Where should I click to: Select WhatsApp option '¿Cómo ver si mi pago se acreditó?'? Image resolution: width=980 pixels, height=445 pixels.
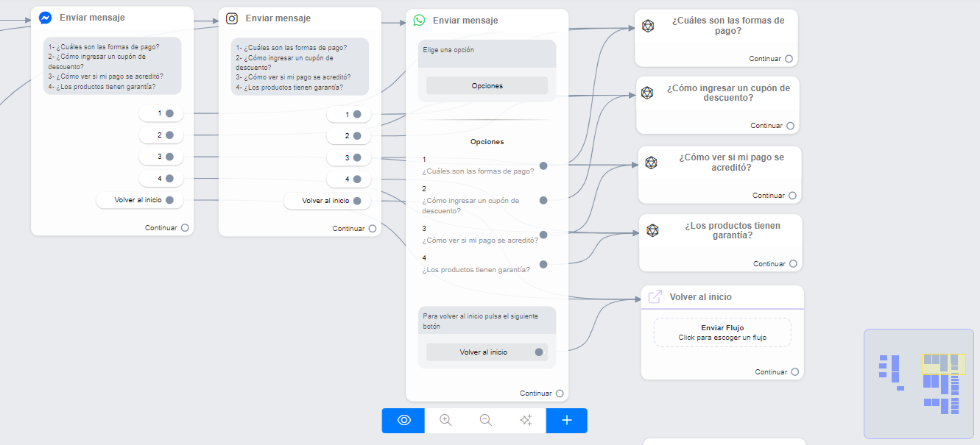point(479,235)
